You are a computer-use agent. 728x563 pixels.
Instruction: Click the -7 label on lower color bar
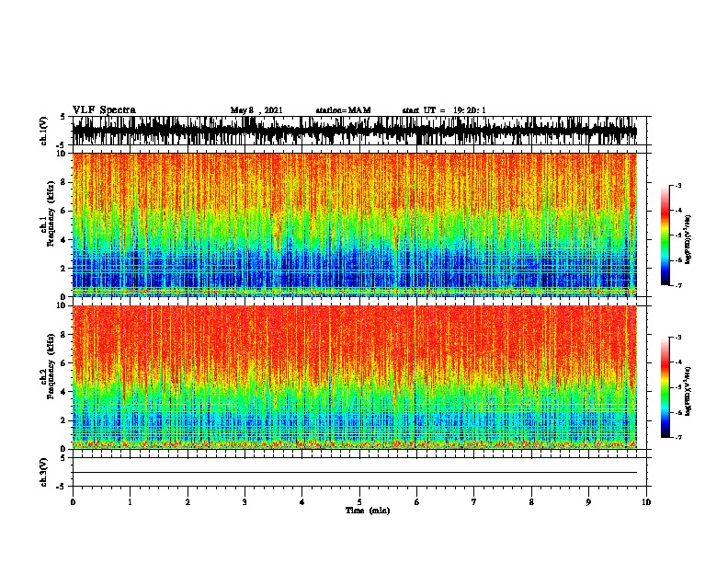coord(677,437)
